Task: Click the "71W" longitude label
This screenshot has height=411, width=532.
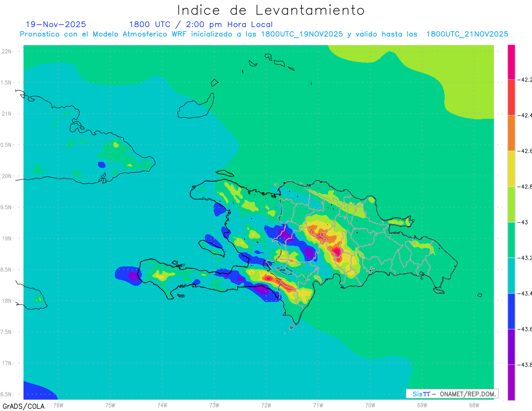Action: tap(318, 404)
